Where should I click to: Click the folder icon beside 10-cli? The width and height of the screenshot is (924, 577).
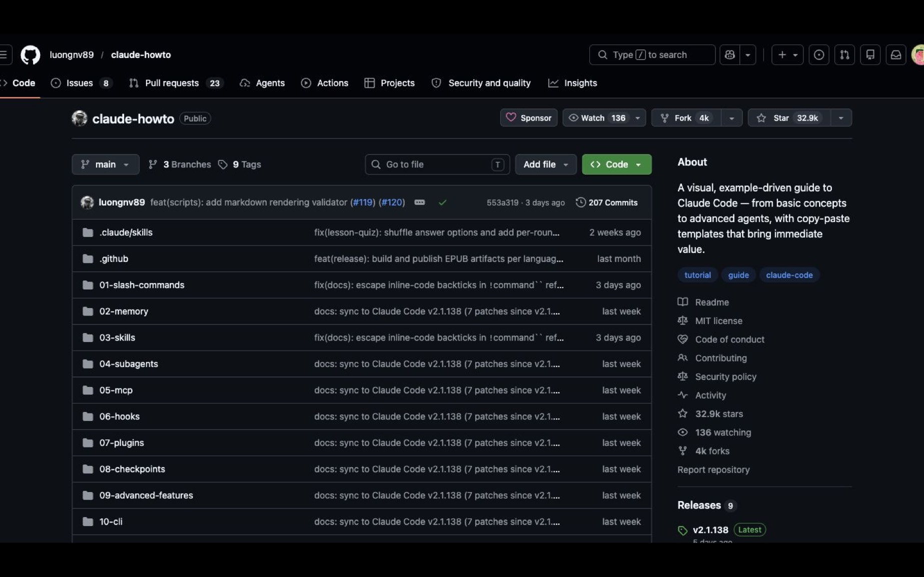pos(88,521)
